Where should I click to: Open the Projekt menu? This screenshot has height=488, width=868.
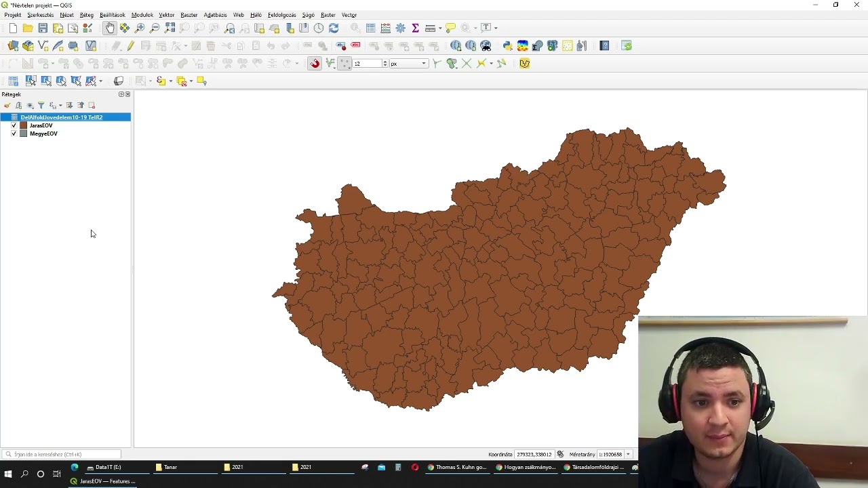[13, 15]
